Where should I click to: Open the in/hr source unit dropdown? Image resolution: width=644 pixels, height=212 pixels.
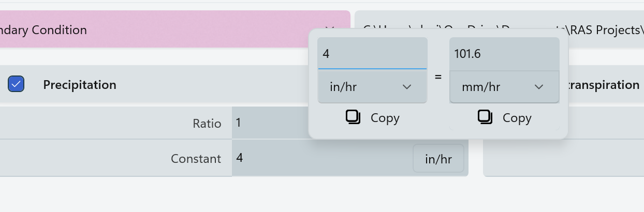[x=372, y=87]
